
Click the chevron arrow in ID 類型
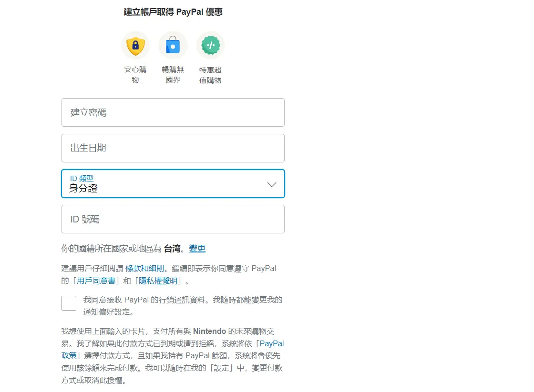tap(272, 184)
